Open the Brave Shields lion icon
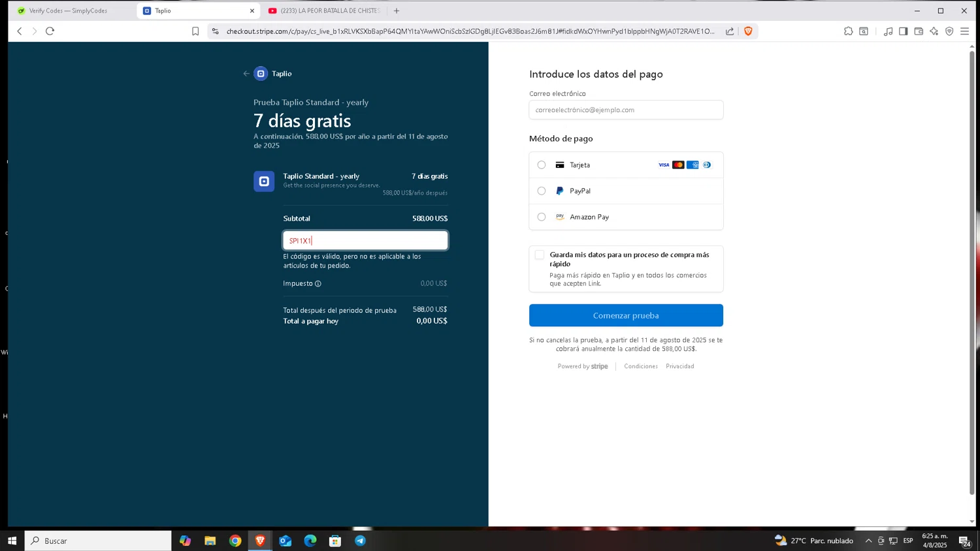 748,31
